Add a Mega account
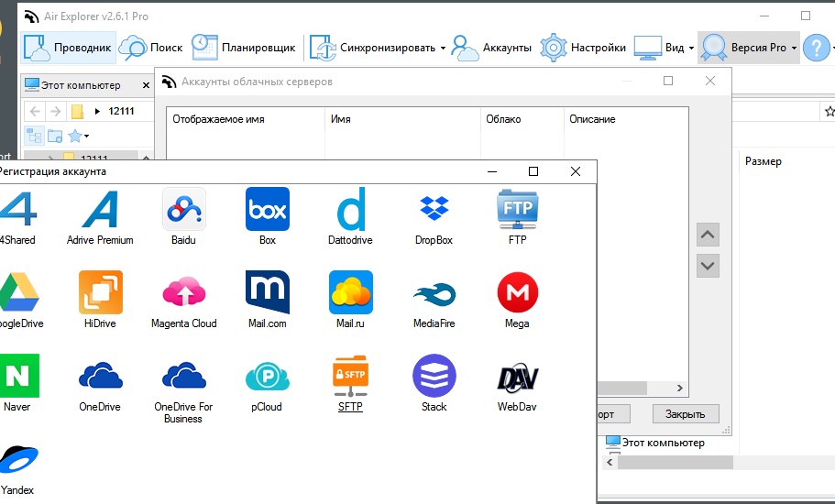The width and height of the screenshot is (835, 504). [x=518, y=292]
